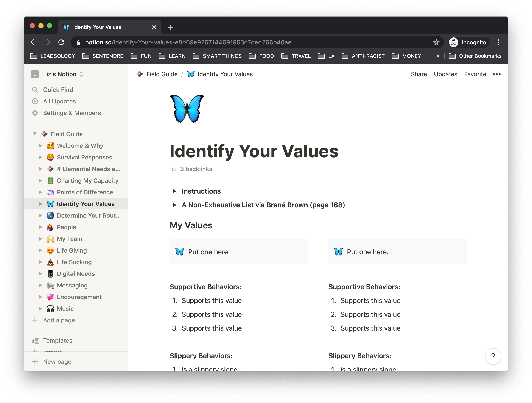Expand the Brené Brown list toggle
The width and height of the screenshot is (532, 403).
pyautogui.click(x=174, y=205)
